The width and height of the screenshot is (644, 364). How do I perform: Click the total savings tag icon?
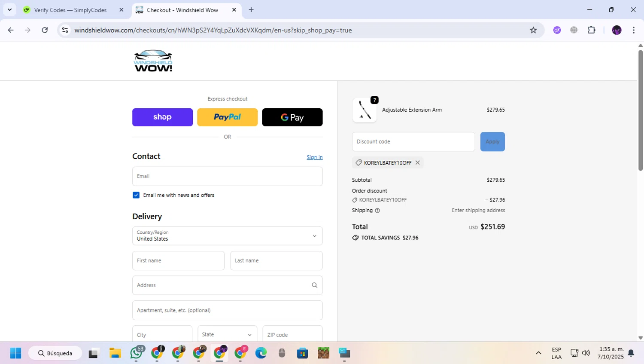pos(355,238)
